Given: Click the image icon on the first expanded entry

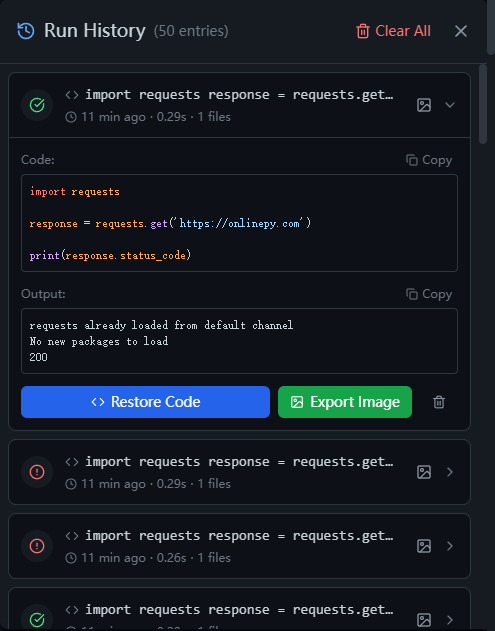Looking at the screenshot, I should (424, 105).
